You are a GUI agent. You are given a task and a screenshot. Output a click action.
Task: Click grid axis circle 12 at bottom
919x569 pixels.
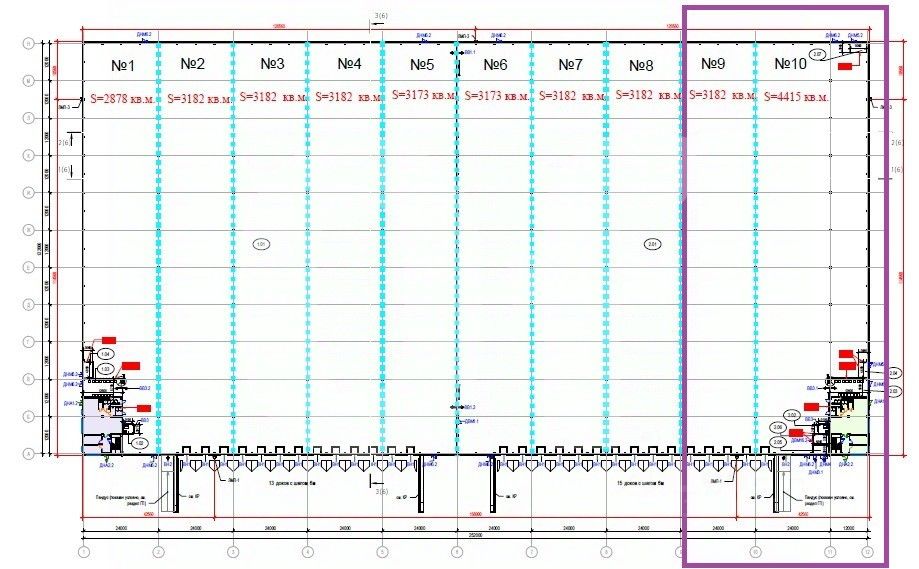tap(867, 552)
